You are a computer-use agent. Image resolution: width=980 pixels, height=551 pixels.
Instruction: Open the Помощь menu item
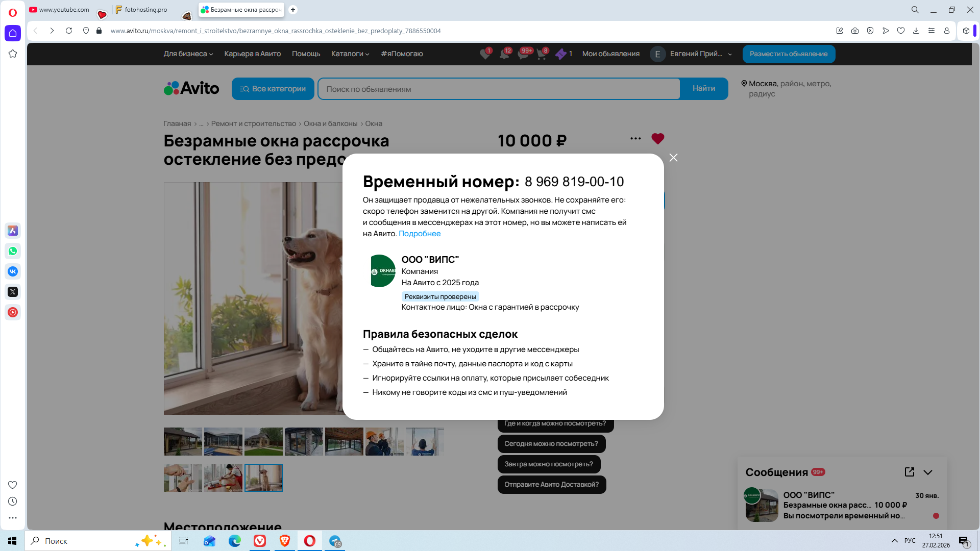[306, 54]
